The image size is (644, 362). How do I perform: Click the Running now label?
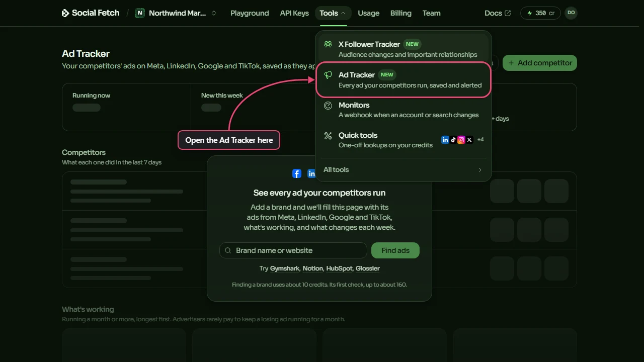91,96
